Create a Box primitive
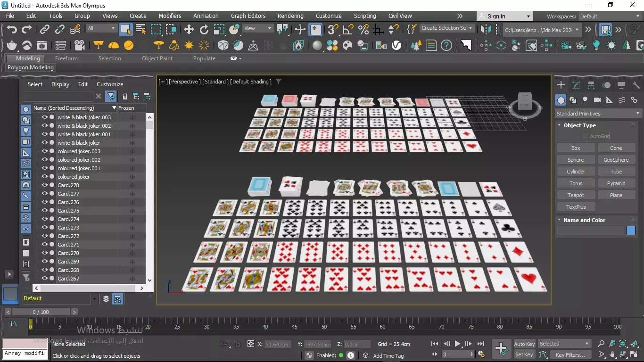The height and width of the screenshot is (362, 644). tap(576, 148)
